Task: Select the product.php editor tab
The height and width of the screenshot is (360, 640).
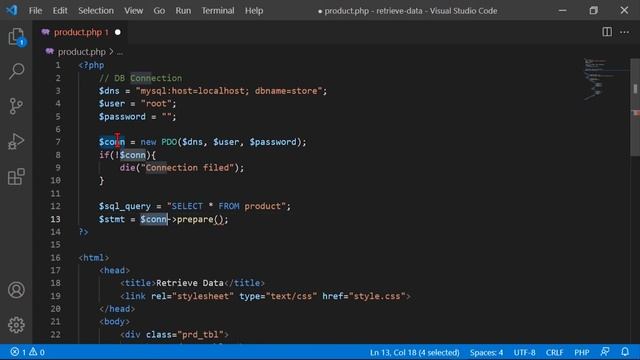Action: point(80,32)
